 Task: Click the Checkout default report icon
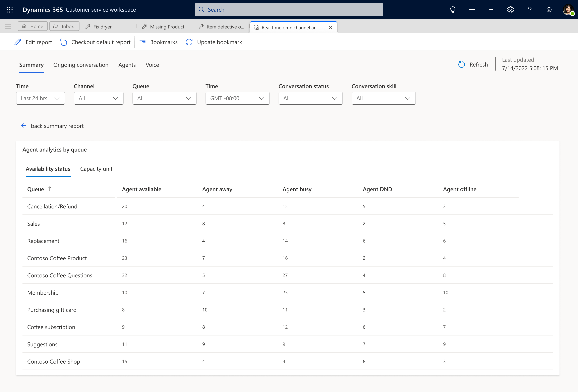(63, 42)
